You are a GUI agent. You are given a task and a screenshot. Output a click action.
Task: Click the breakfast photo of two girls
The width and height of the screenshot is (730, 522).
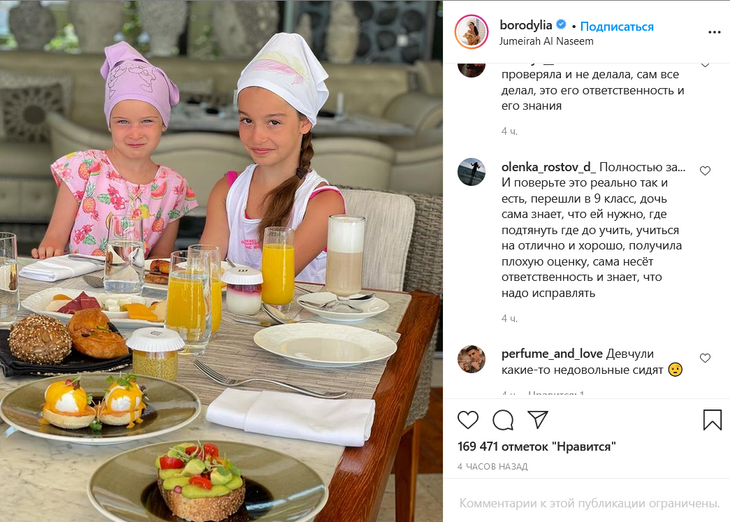pos(221,261)
